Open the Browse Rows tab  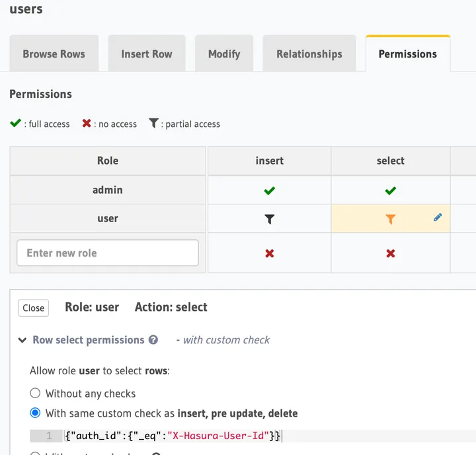coord(54,54)
